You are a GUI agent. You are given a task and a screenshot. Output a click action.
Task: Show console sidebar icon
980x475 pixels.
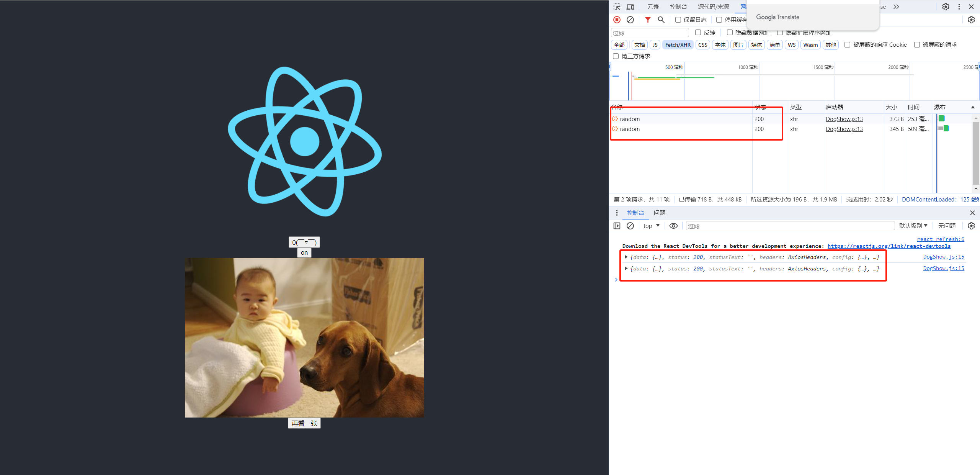[x=617, y=226]
